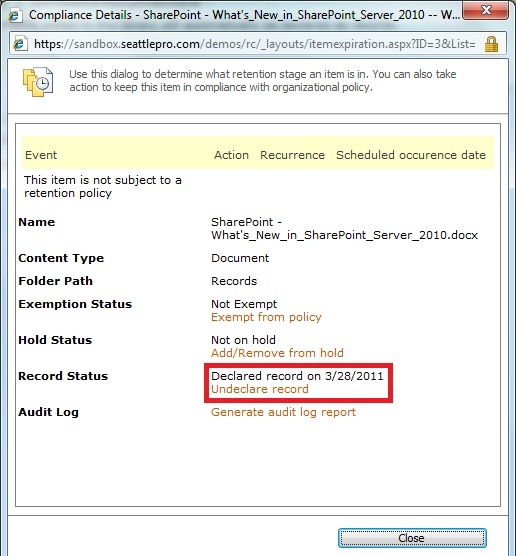Click Scheduled occurence date column header

click(411, 155)
